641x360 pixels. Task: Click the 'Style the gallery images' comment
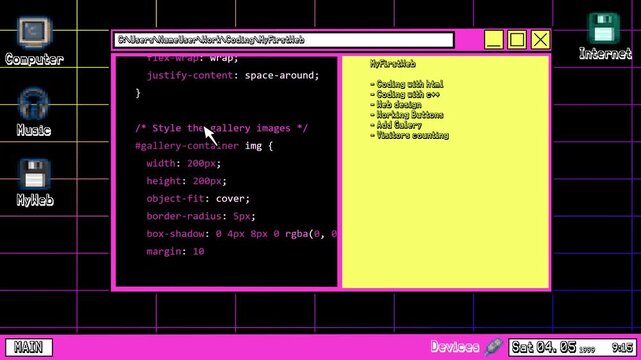coord(222,128)
